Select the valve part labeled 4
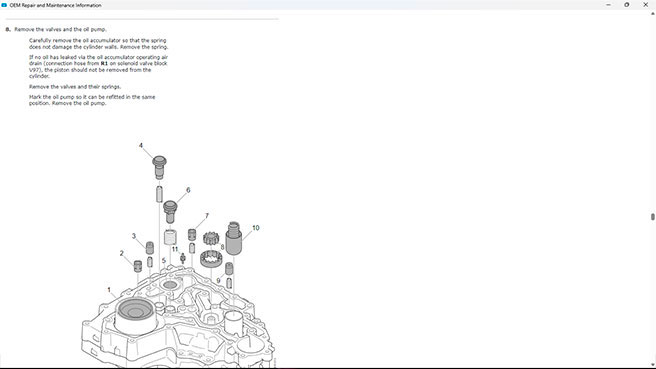 click(159, 167)
